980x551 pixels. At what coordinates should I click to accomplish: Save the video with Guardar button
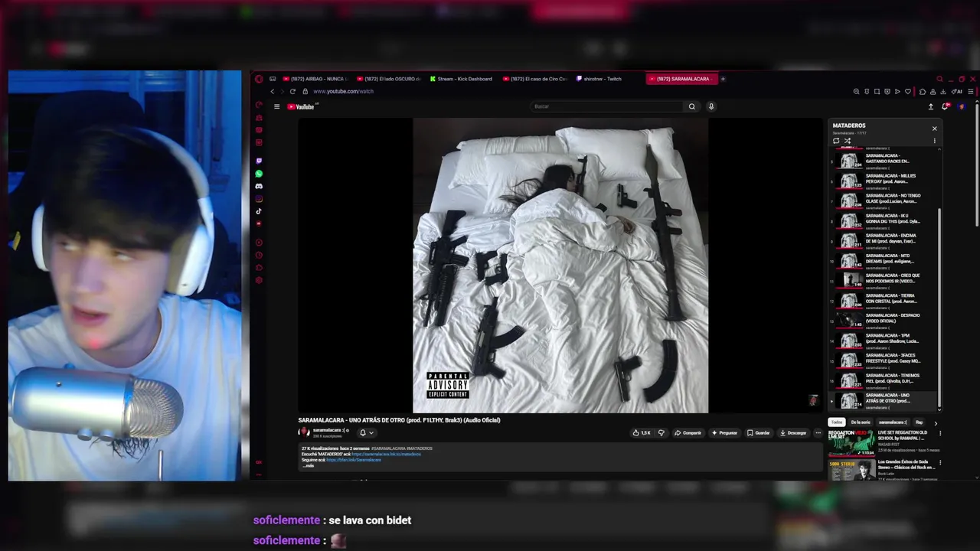759,432
